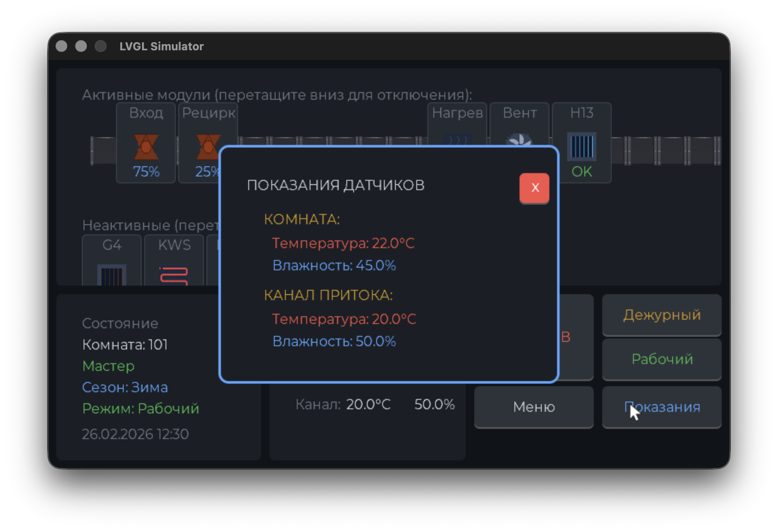Open the Меню button
This screenshot has width=778, height=532.
click(x=534, y=407)
